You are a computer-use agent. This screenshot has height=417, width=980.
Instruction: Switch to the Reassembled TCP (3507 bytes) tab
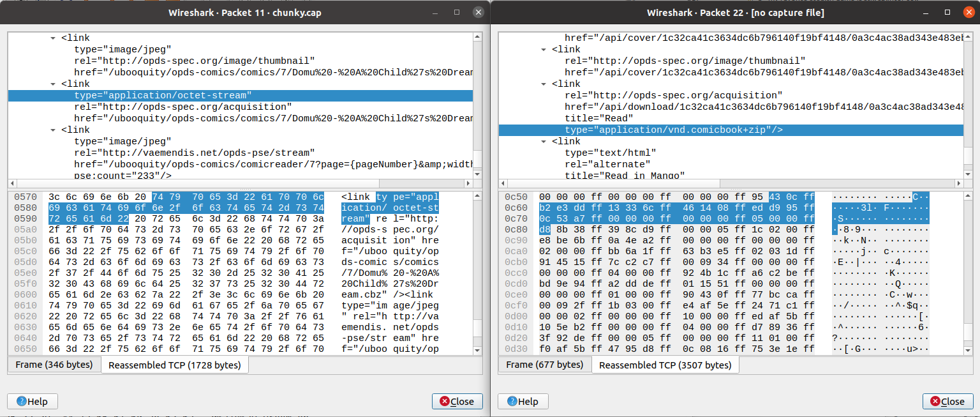[665, 364]
